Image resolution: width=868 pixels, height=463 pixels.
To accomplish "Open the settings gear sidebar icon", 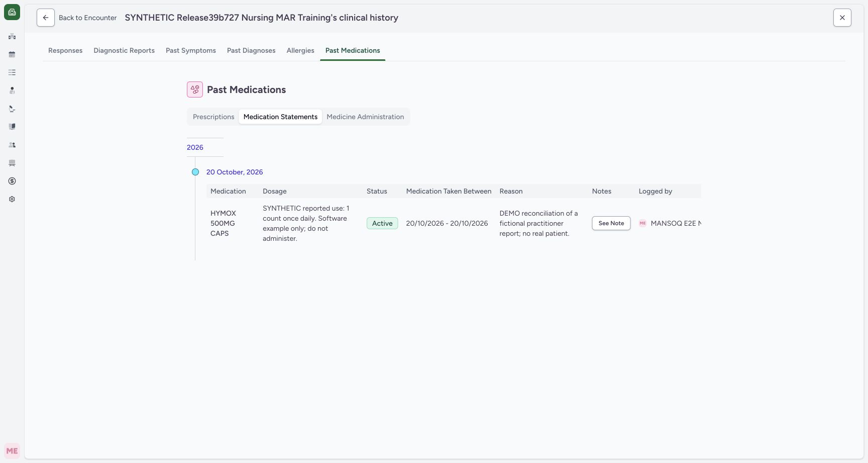I will [12, 199].
